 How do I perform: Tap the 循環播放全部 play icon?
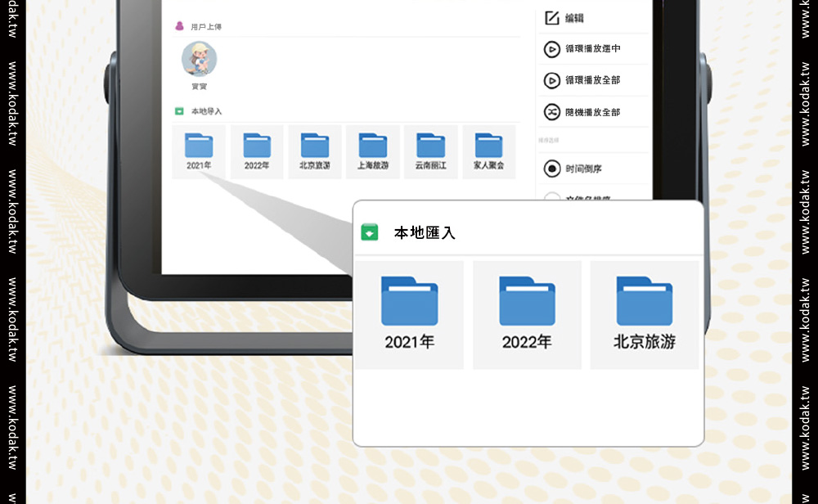pyautogui.click(x=552, y=80)
